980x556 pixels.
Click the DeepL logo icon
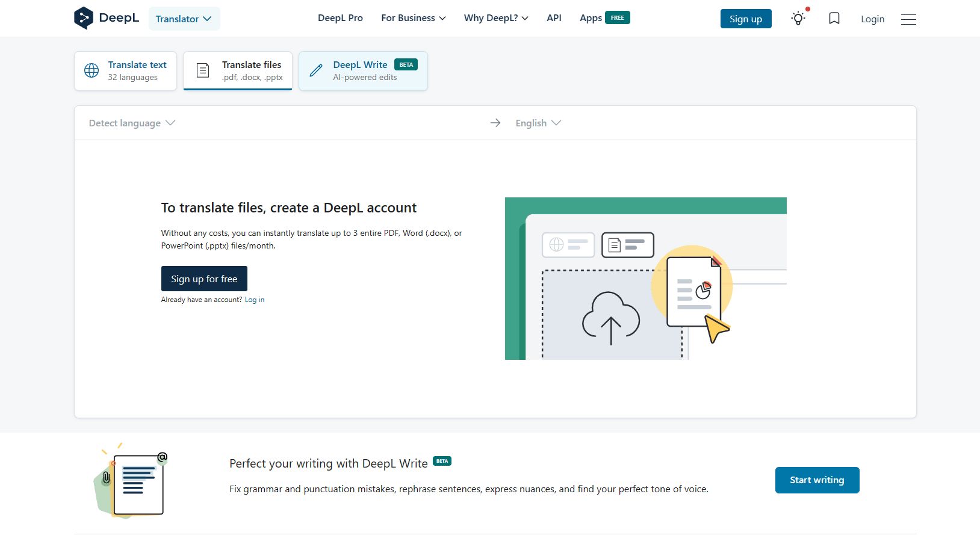(x=83, y=18)
